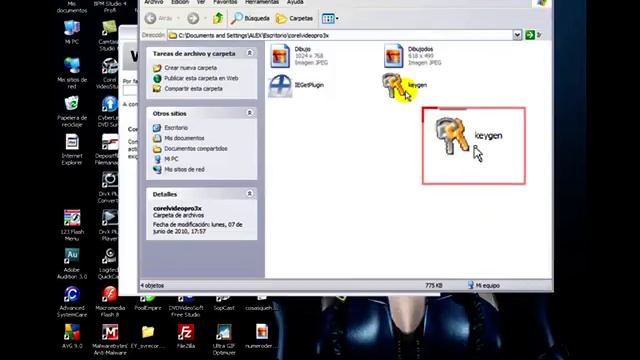Open the forward history dropdown arrow

(x=205, y=18)
